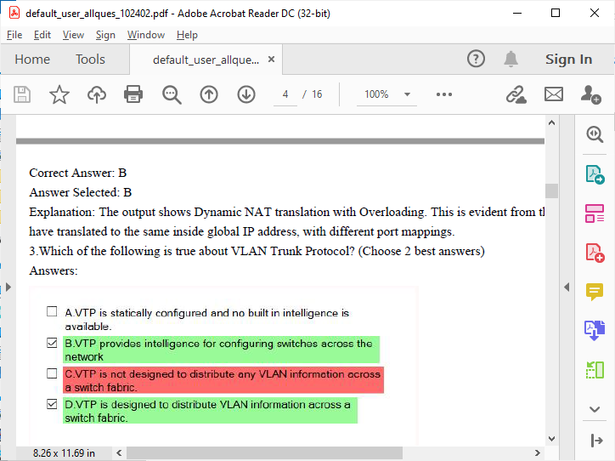Expand more tools ellipsis menu
This screenshot has height=461, width=615.
coord(445,95)
